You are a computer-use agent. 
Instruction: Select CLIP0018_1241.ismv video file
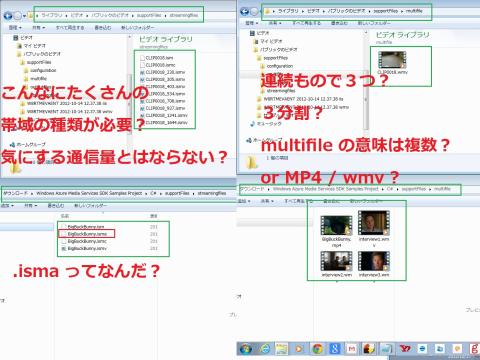163,115
